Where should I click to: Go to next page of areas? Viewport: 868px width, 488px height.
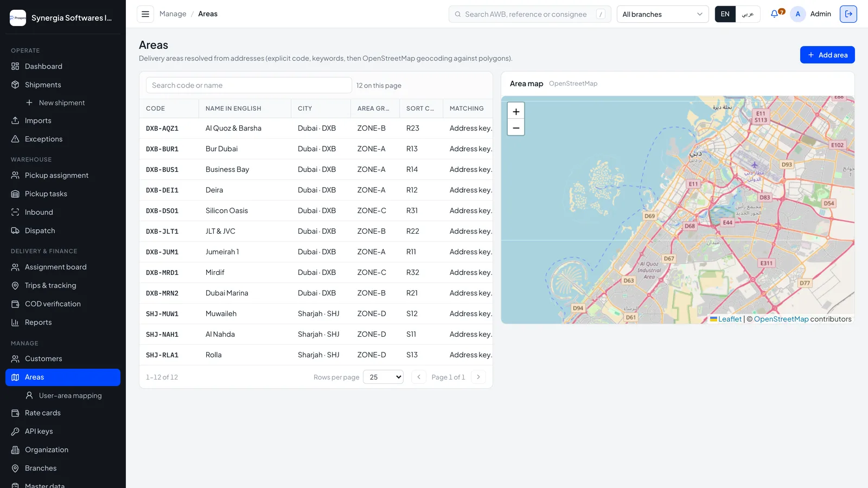pyautogui.click(x=478, y=377)
